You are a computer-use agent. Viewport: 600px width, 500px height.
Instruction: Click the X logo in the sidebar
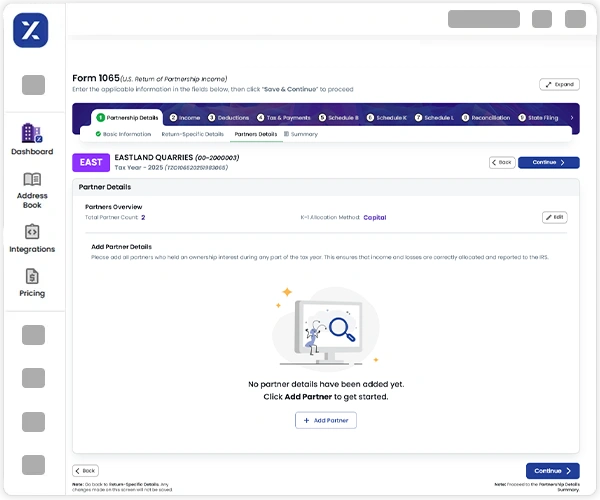31,30
